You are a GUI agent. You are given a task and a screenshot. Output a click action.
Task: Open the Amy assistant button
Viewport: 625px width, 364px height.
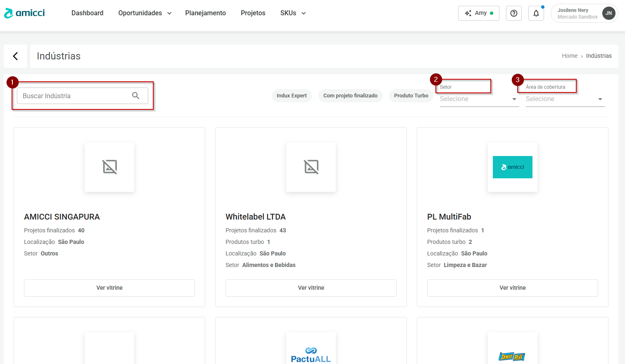tap(478, 13)
